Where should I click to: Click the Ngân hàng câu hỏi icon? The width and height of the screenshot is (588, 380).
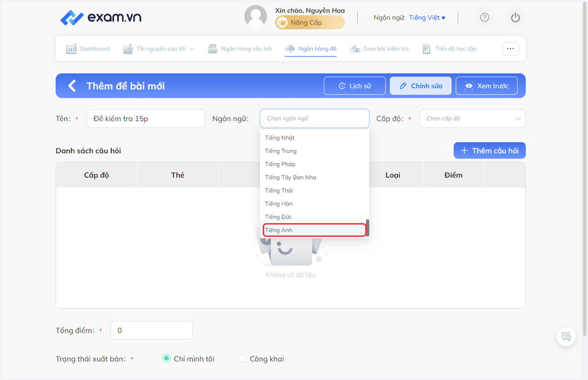[x=213, y=49]
